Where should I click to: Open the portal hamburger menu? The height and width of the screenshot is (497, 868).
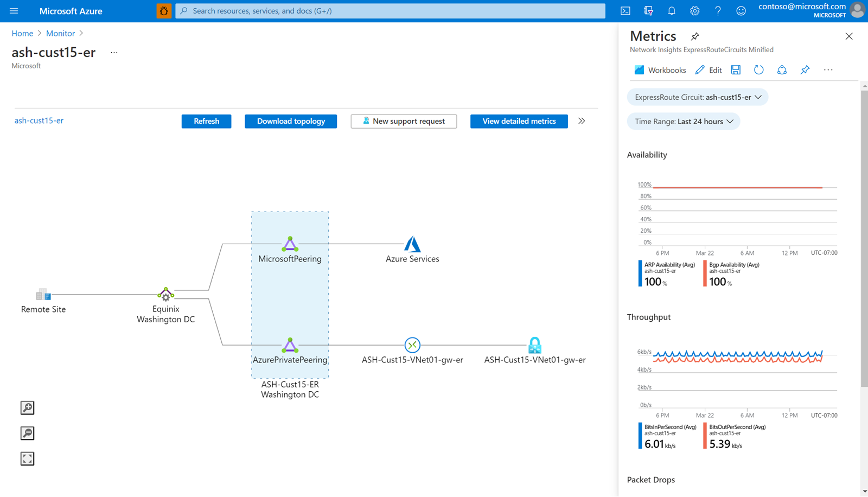point(14,11)
